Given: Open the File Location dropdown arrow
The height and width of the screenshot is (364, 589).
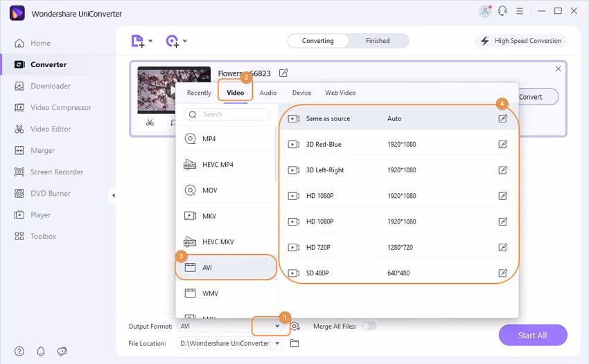Looking at the screenshot, I should point(277,343).
